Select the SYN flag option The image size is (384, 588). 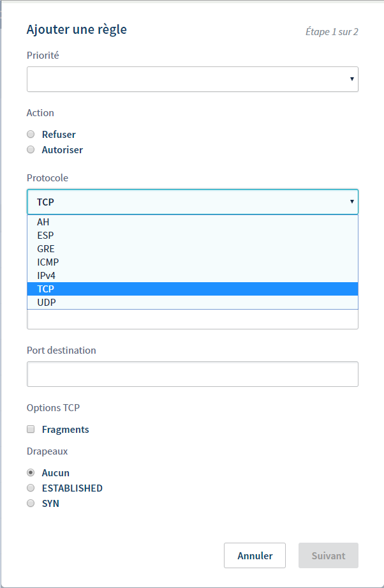(x=31, y=503)
